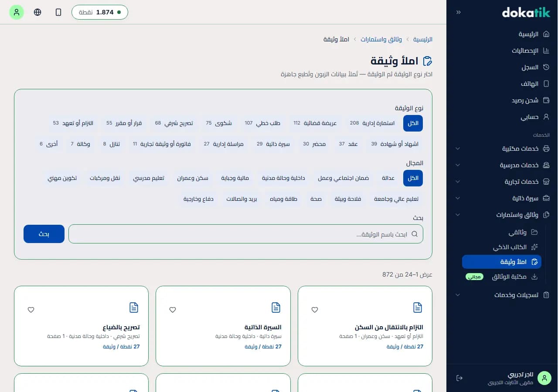The height and width of the screenshot is (392, 558).
Task: Open وثائقي in the sidebar submenu
Action: pyautogui.click(x=502, y=232)
